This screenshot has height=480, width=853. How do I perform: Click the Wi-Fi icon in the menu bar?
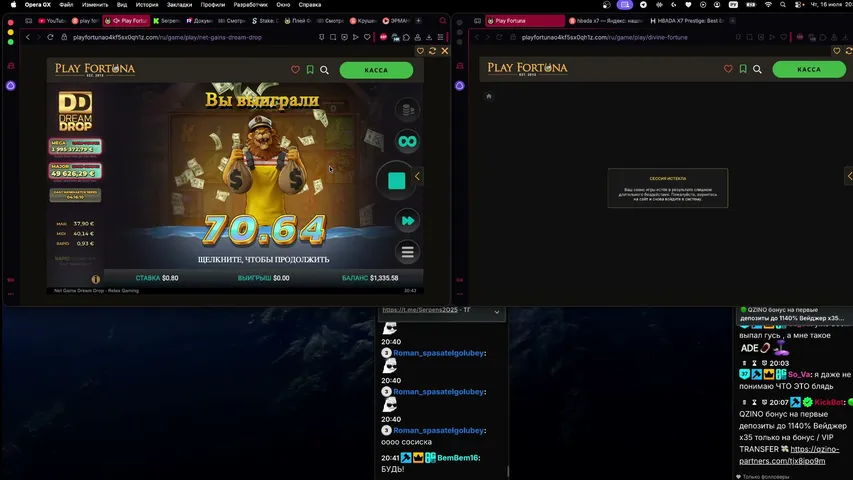[x=768, y=4]
